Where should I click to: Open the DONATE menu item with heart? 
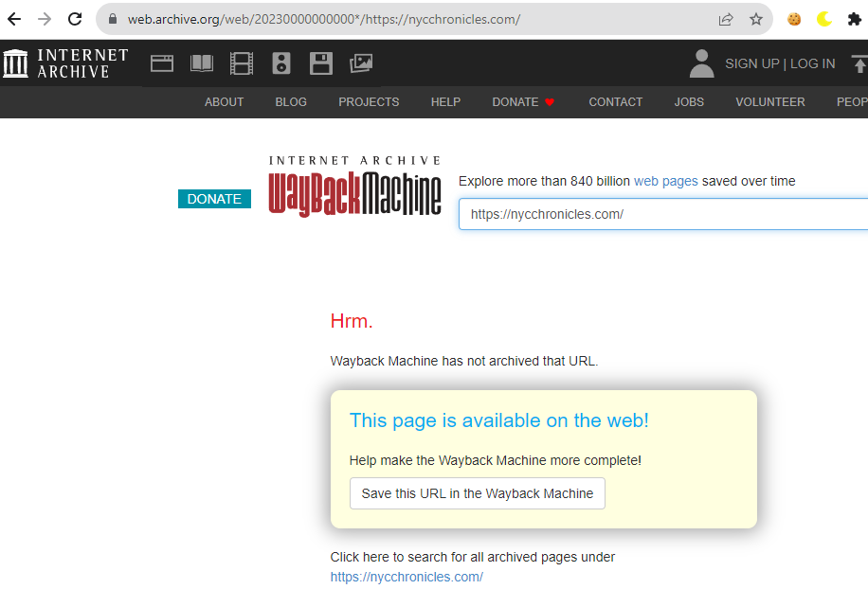pyautogui.click(x=523, y=102)
